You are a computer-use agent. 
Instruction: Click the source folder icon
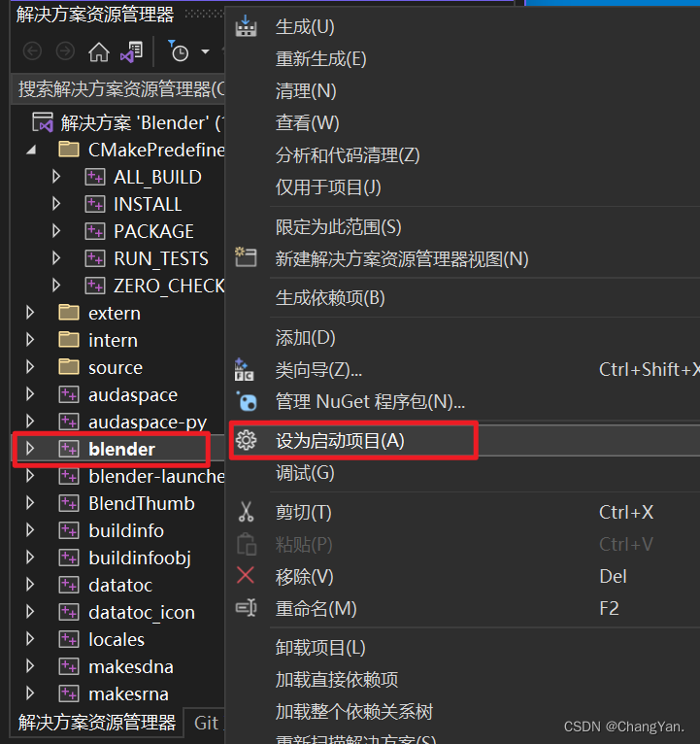coord(69,366)
